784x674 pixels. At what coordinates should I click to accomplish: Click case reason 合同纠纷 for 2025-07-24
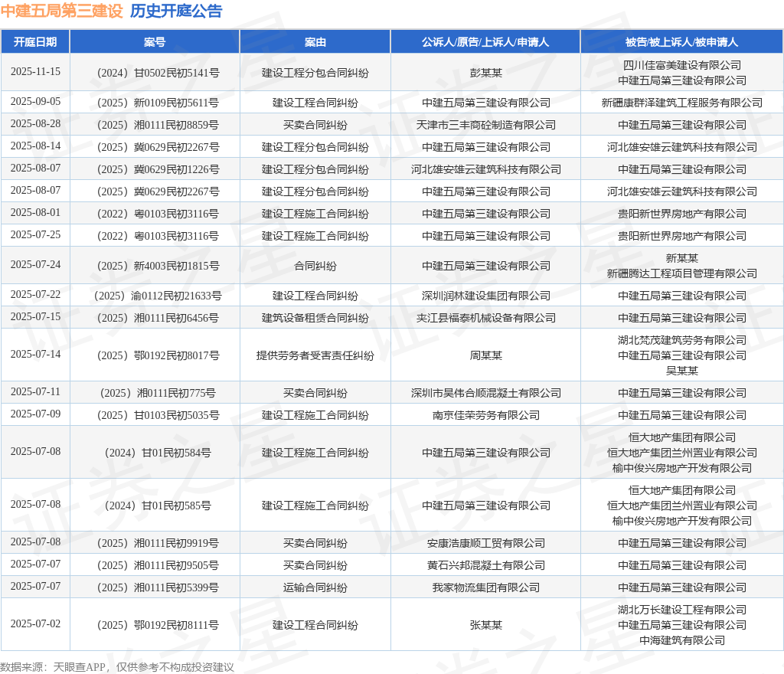(x=315, y=266)
